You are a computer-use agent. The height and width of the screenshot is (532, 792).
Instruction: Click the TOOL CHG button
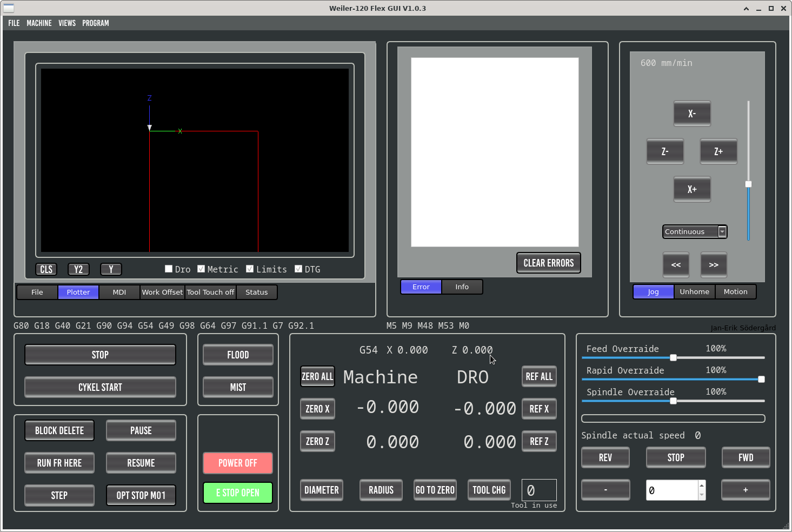pyautogui.click(x=489, y=490)
